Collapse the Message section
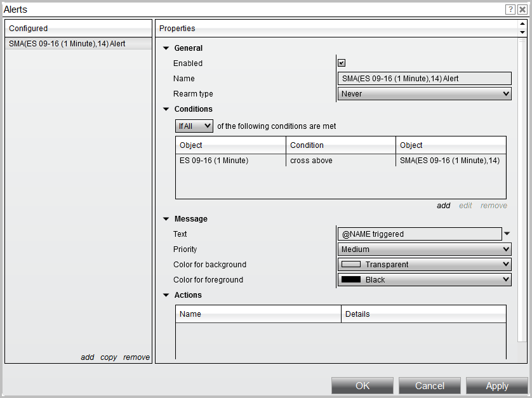 [166, 218]
